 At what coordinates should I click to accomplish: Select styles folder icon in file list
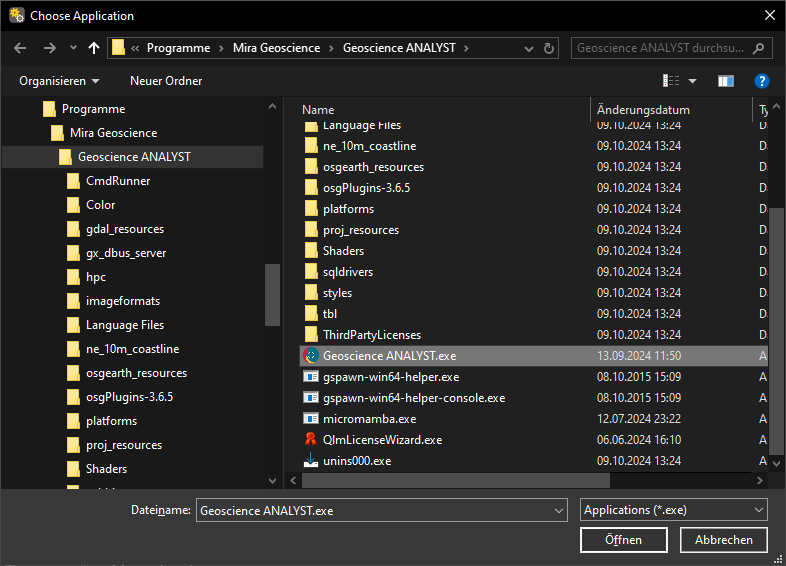[311, 293]
